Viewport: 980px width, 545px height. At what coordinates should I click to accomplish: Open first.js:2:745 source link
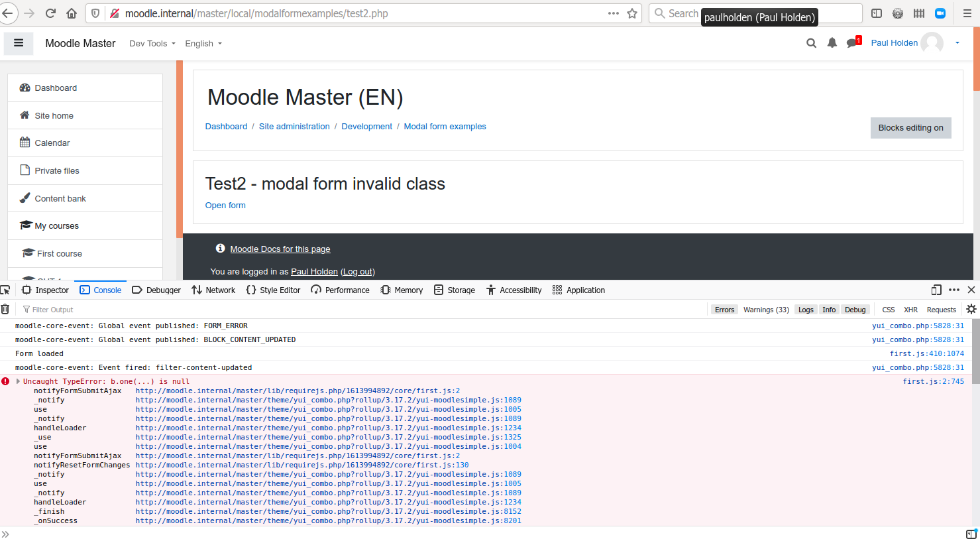pyautogui.click(x=934, y=381)
